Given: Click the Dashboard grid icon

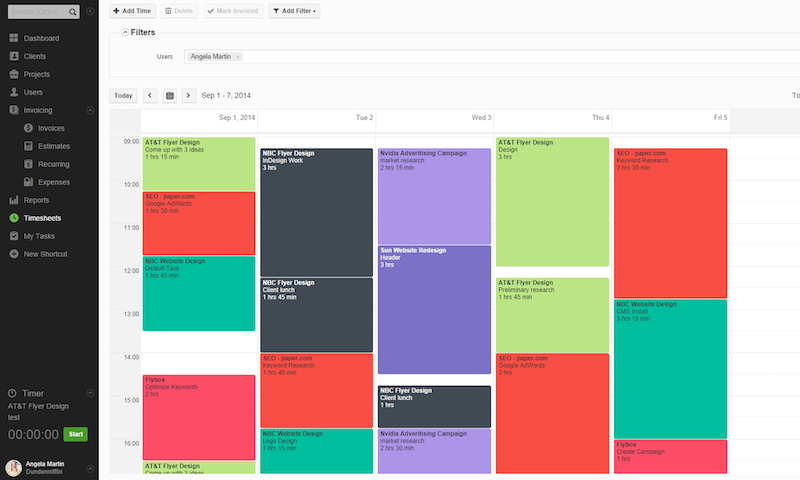Looking at the screenshot, I should [x=14, y=38].
